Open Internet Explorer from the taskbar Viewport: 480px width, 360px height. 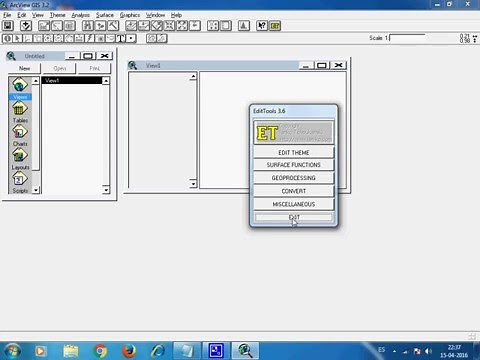pos(158,351)
